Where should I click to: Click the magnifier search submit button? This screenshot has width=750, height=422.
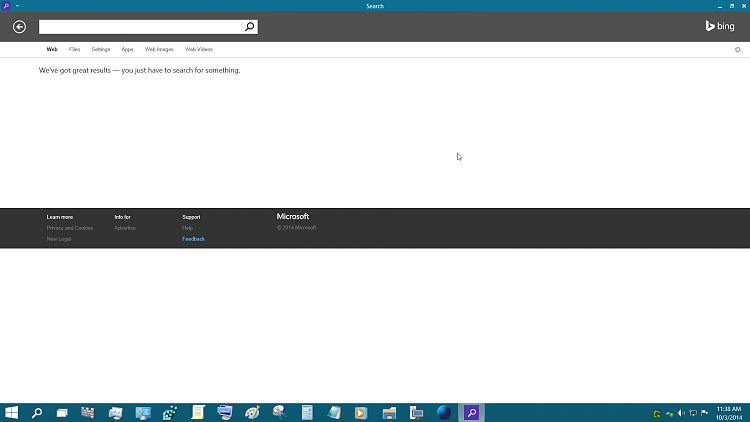[x=249, y=27]
